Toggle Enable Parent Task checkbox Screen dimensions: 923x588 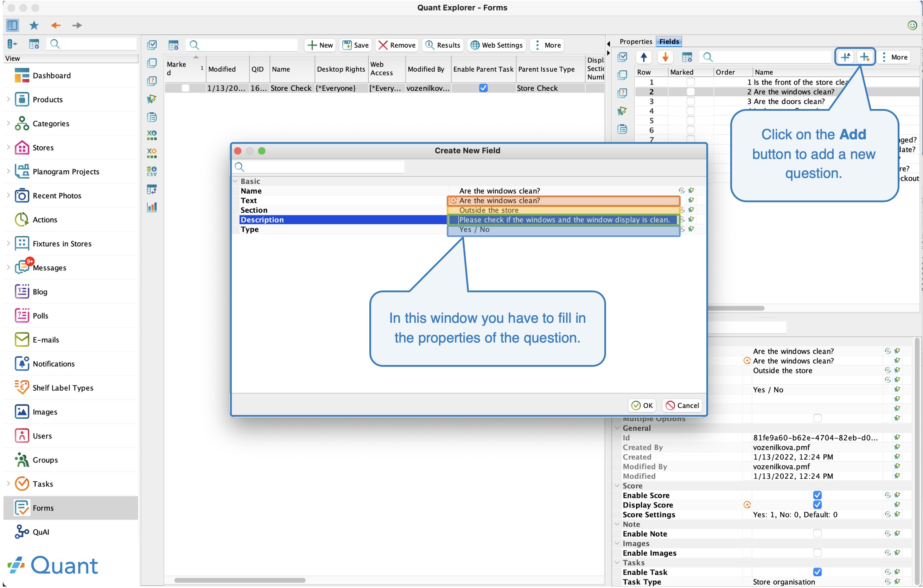[483, 88]
